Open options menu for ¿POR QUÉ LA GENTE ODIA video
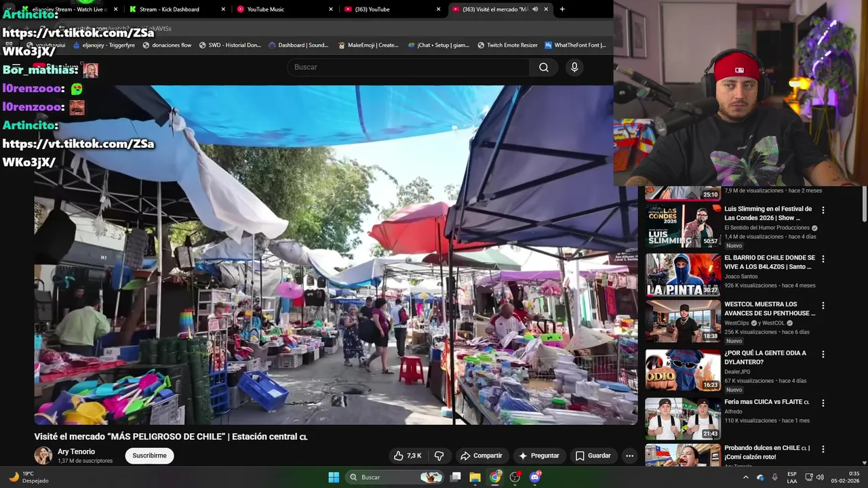868x488 pixels. click(823, 354)
